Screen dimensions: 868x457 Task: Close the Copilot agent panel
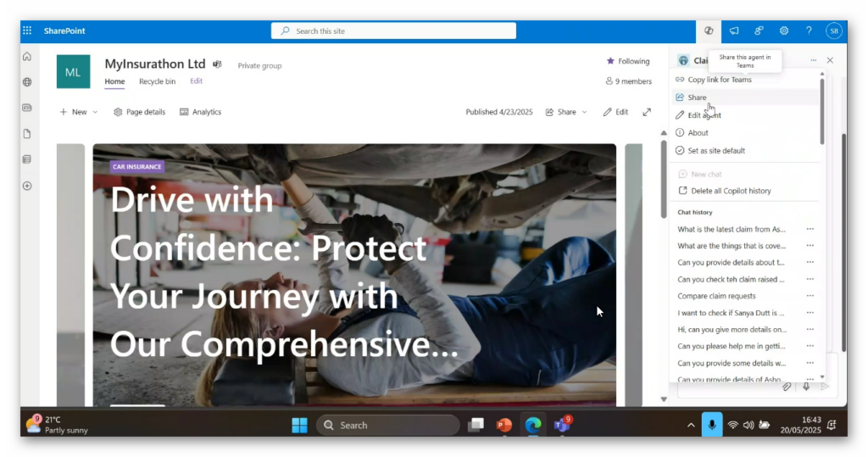click(830, 60)
